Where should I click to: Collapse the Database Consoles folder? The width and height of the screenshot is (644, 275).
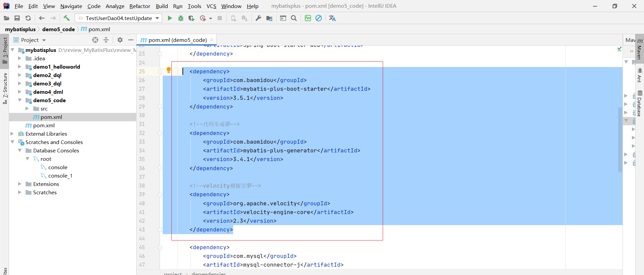20,150
